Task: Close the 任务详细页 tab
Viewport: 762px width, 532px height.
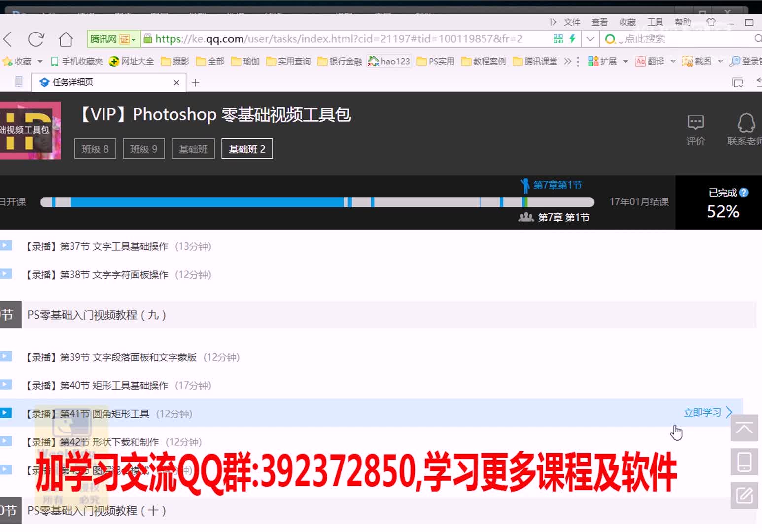Action: [176, 83]
